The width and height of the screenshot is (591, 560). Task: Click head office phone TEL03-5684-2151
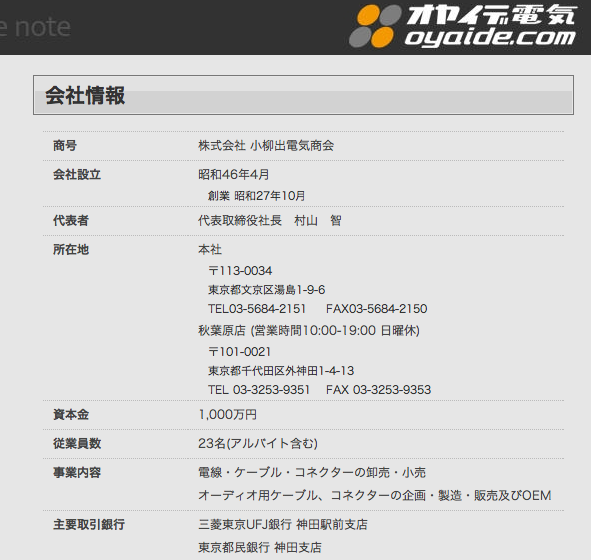tap(257, 309)
